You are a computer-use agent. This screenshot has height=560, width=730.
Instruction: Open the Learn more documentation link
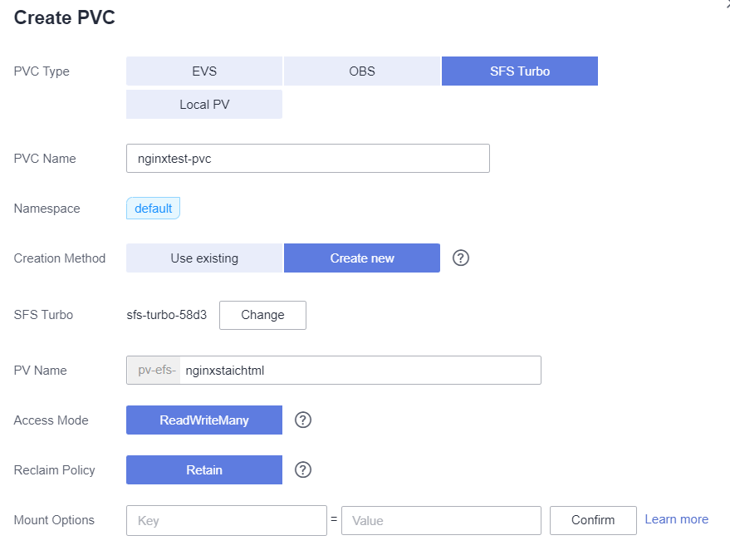tap(676, 519)
